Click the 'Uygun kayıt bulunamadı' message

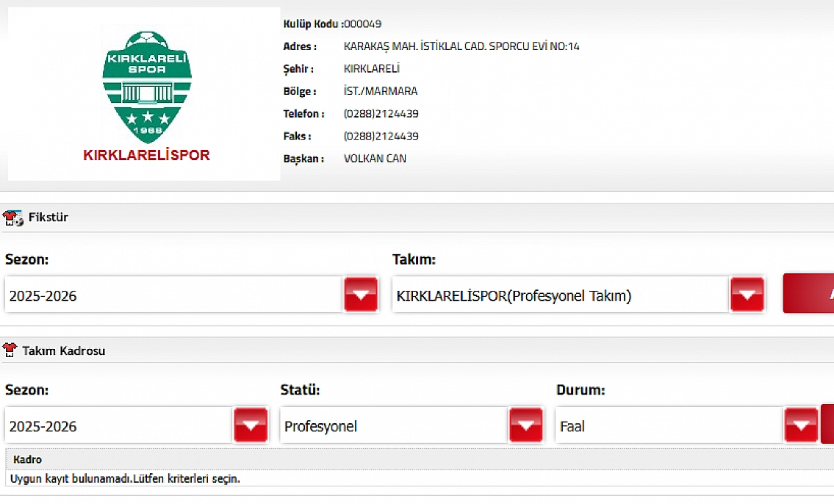point(126,478)
